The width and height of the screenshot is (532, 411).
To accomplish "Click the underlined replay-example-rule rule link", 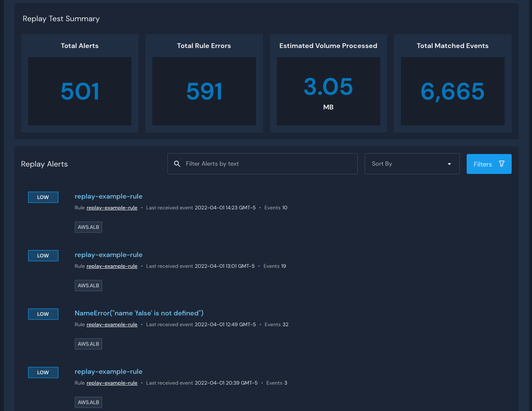I will point(112,208).
